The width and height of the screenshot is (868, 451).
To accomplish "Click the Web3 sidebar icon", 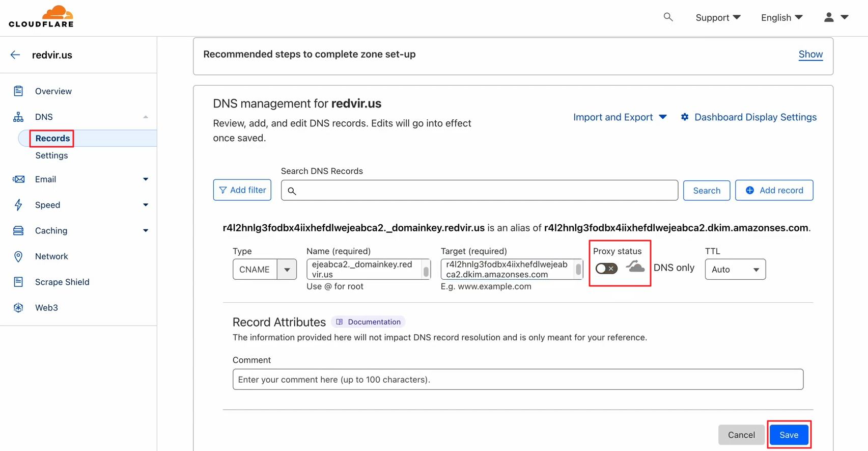I will pyautogui.click(x=18, y=308).
